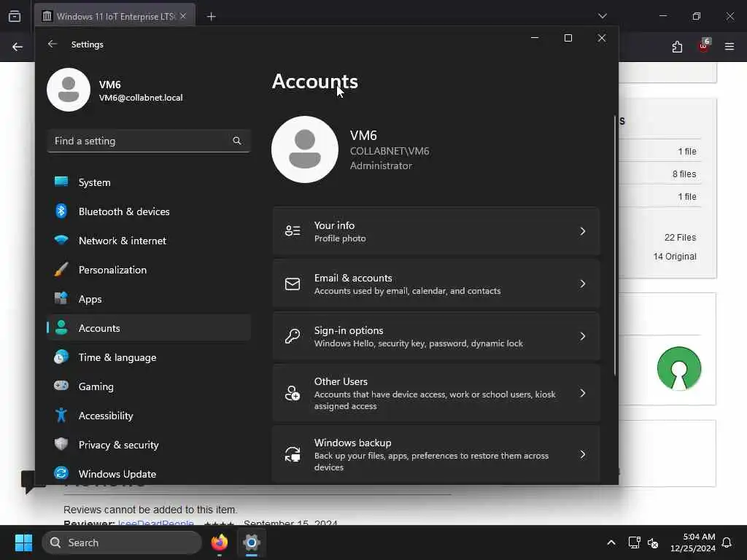Open Time & language clock icon
The width and height of the screenshot is (747, 560).
tap(61, 357)
